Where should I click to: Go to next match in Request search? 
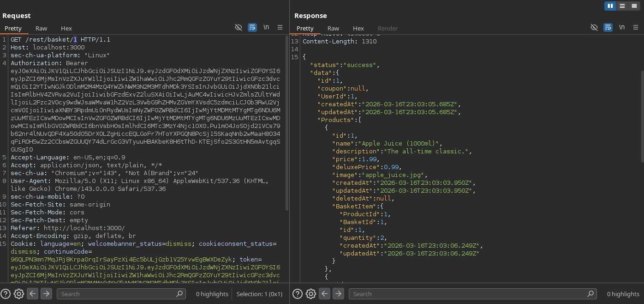[x=46, y=294]
